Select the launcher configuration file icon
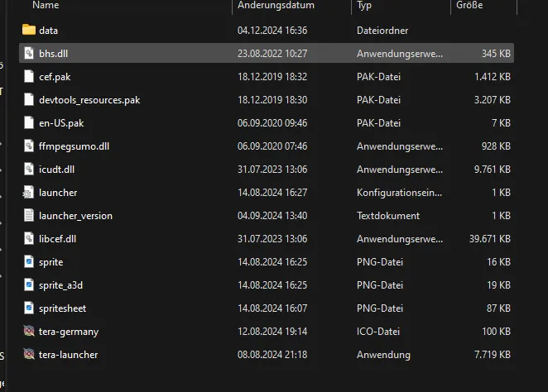The width and height of the screenshot is (548, 392). pos(29,193)
